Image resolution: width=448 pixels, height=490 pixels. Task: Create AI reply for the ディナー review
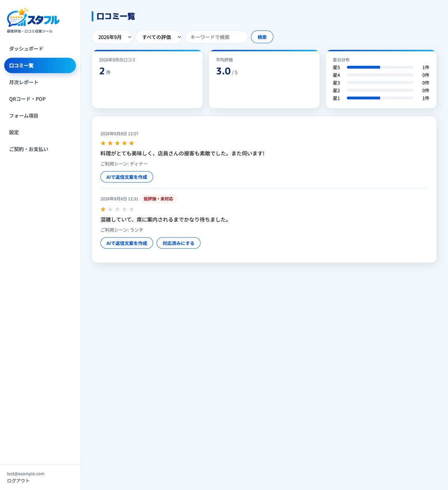click(x=127, y=177)
